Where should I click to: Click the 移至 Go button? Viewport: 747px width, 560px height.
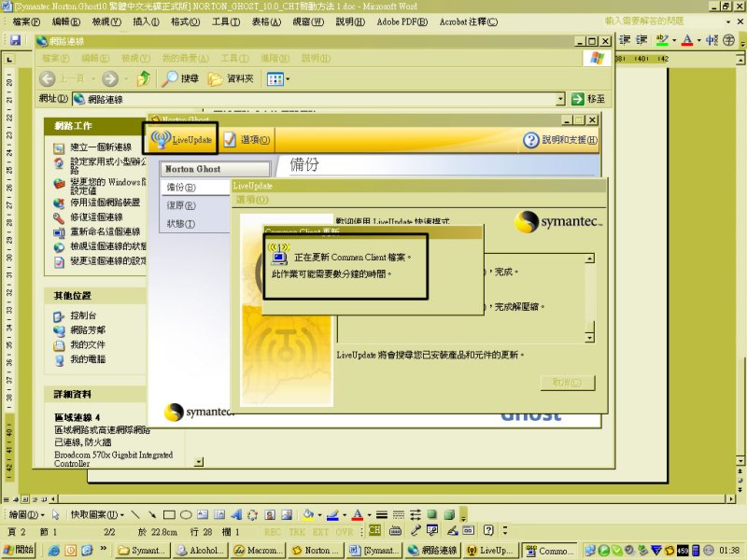[x=588, y=99]
